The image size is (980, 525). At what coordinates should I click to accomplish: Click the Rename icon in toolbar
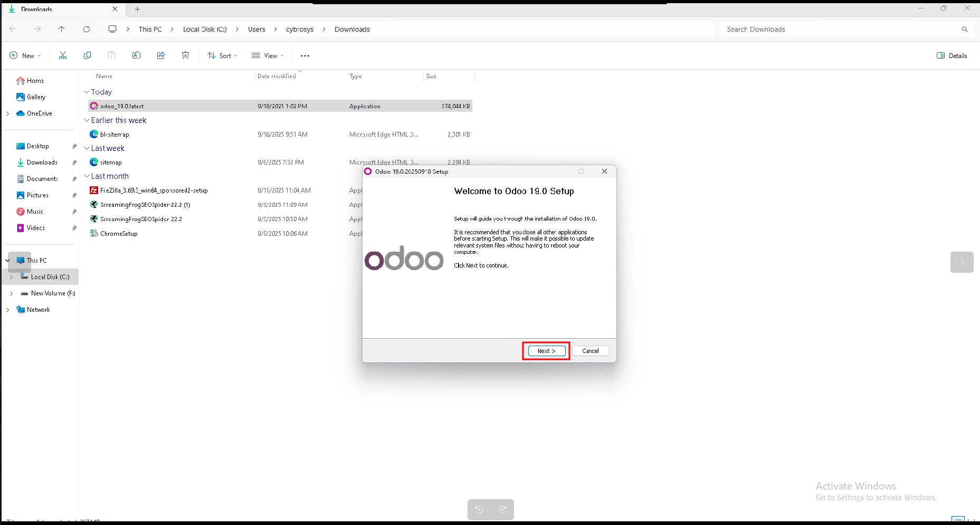(136, 55)
